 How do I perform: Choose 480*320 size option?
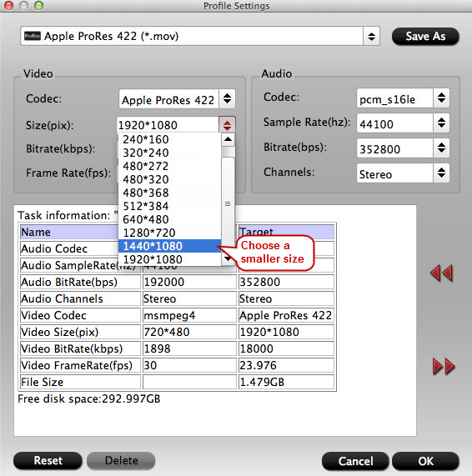point(169,179)
